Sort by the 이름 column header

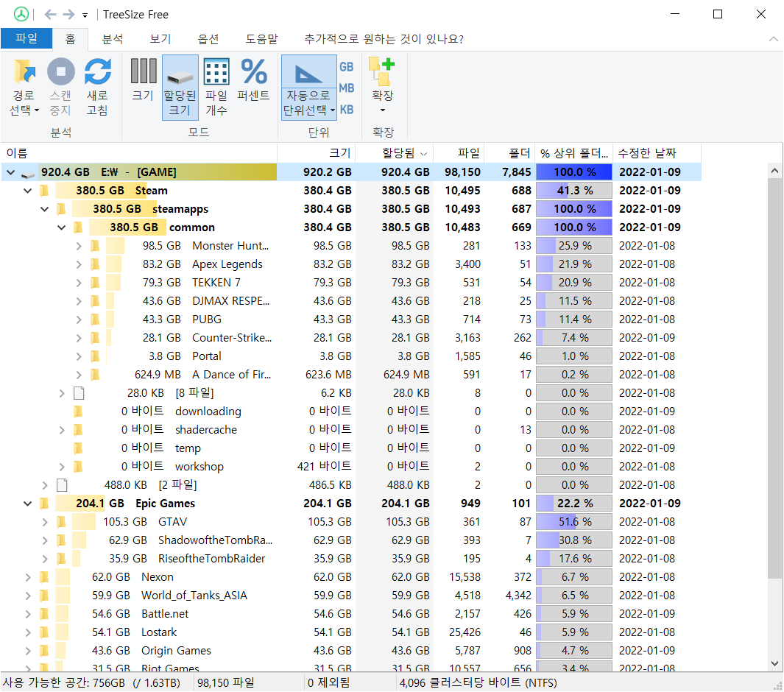tap(139, 153)
